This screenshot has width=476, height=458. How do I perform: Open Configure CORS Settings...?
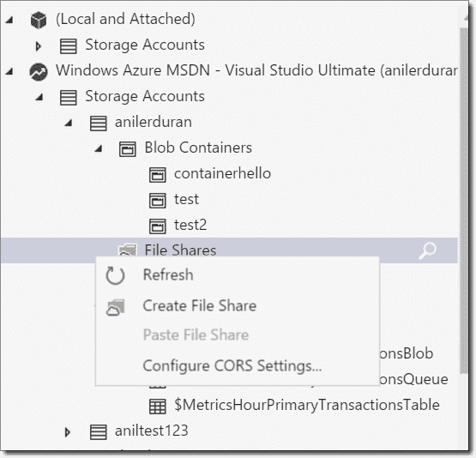(238, 365)
